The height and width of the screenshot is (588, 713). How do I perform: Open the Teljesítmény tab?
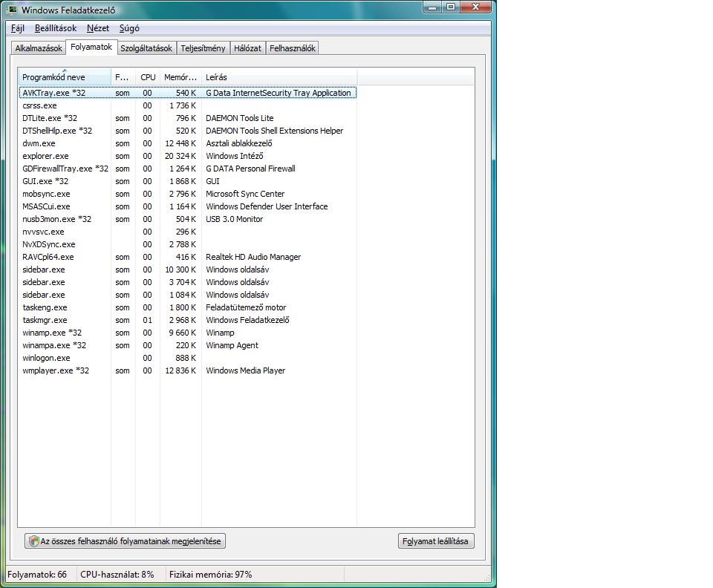point(203,48)
